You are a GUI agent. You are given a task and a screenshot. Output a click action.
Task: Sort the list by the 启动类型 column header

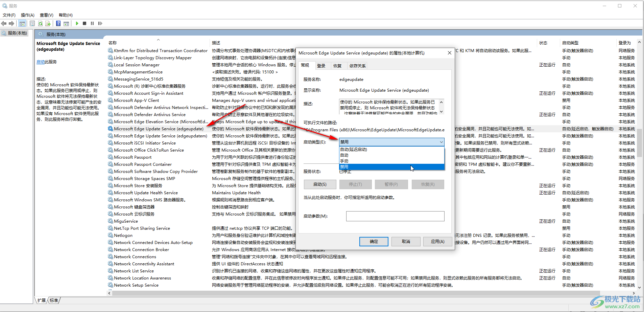click(589, 43)
